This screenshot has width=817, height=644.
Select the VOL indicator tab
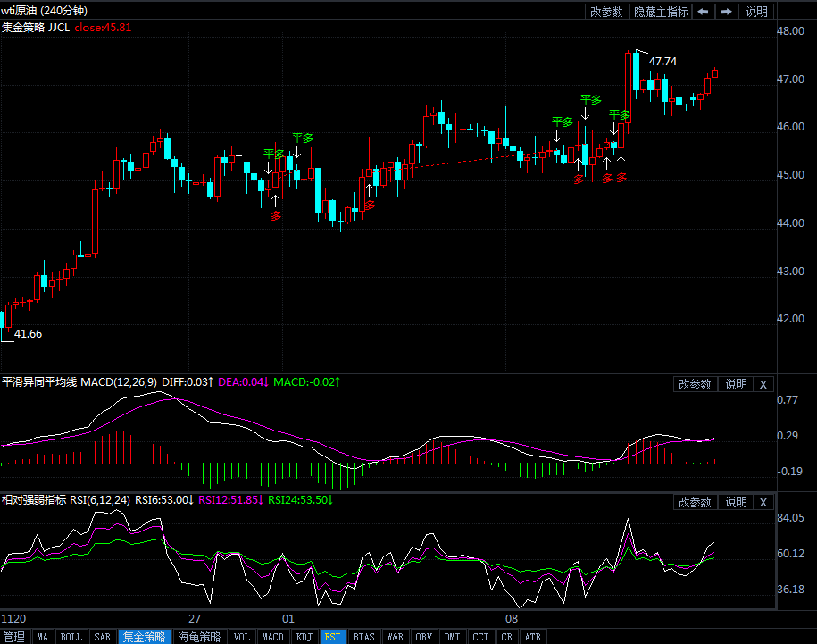[x=242, y=637]
